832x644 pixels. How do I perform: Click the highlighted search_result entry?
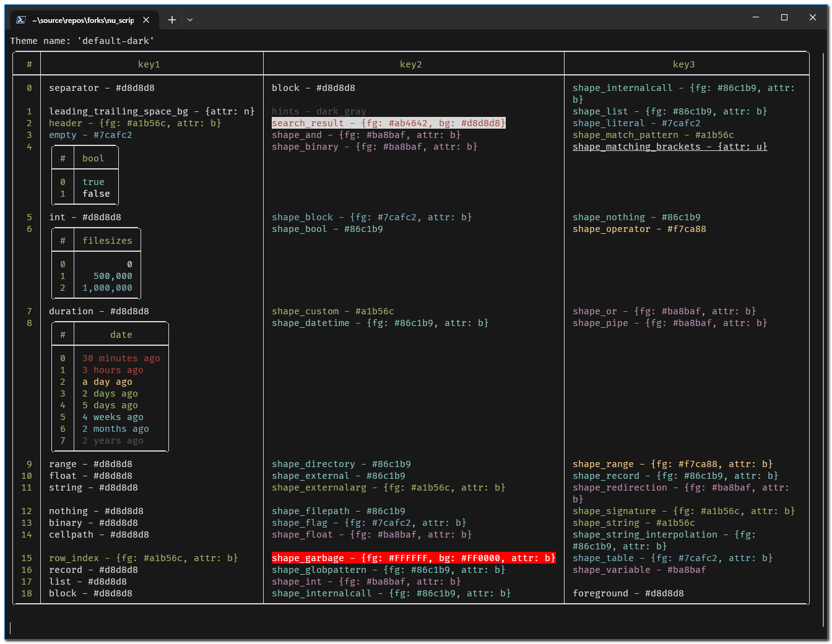click(389, 123)
